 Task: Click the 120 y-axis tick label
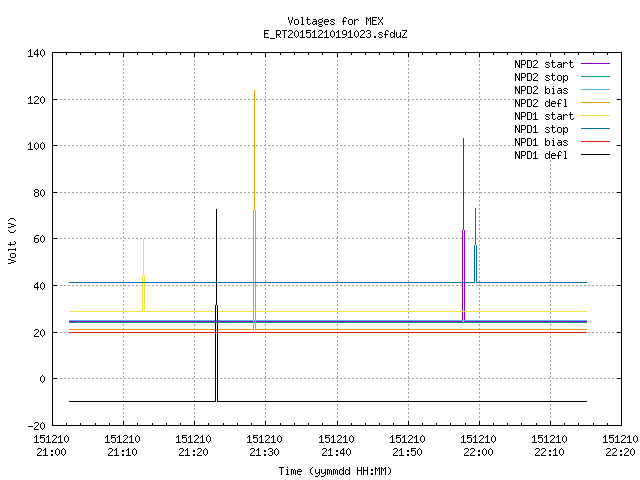coord(36,100)
